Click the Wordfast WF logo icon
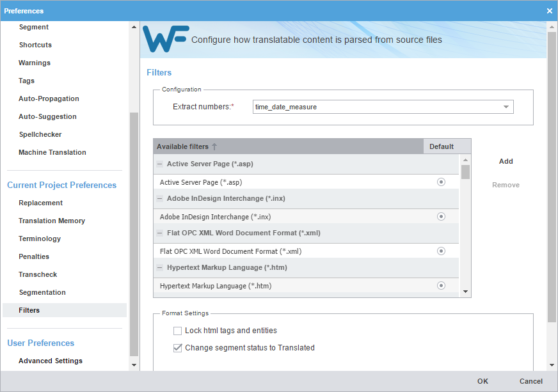Viewport: 558px width, 392px height. click(x=166, y=39)
